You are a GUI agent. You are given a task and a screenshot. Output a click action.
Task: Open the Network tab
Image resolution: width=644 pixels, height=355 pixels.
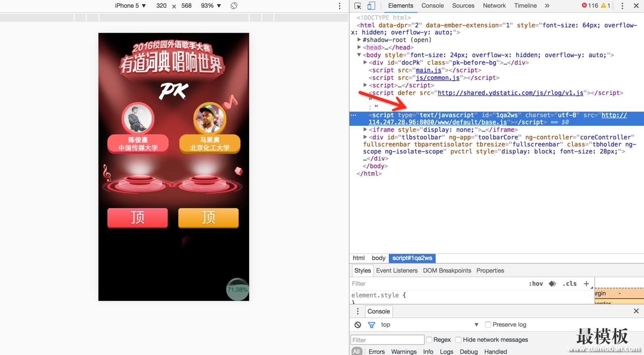tap(494, 6)
